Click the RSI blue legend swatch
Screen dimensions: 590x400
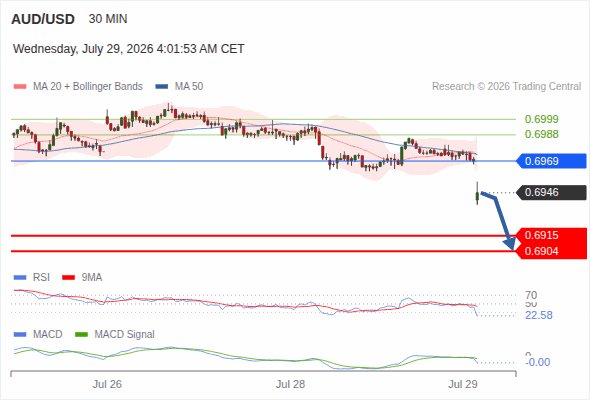pyautogui.click(x=20, y=278)
